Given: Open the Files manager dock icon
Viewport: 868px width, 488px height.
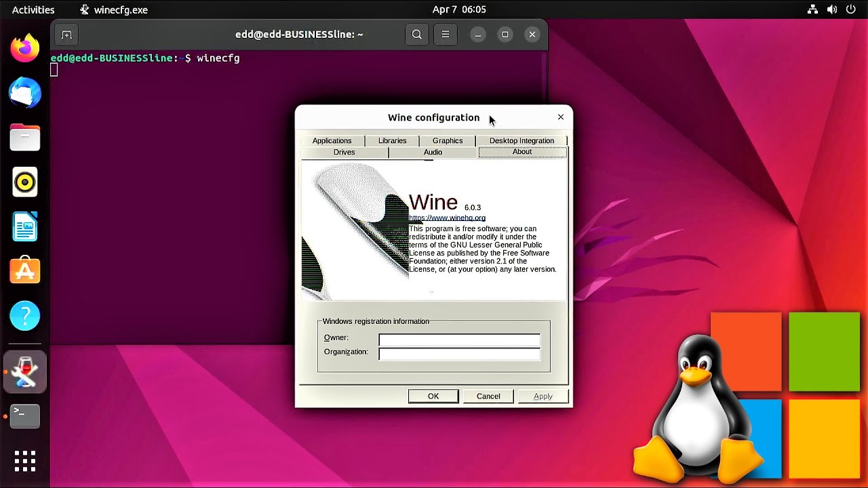Looking at the screenshot, I should click(25, 137).
